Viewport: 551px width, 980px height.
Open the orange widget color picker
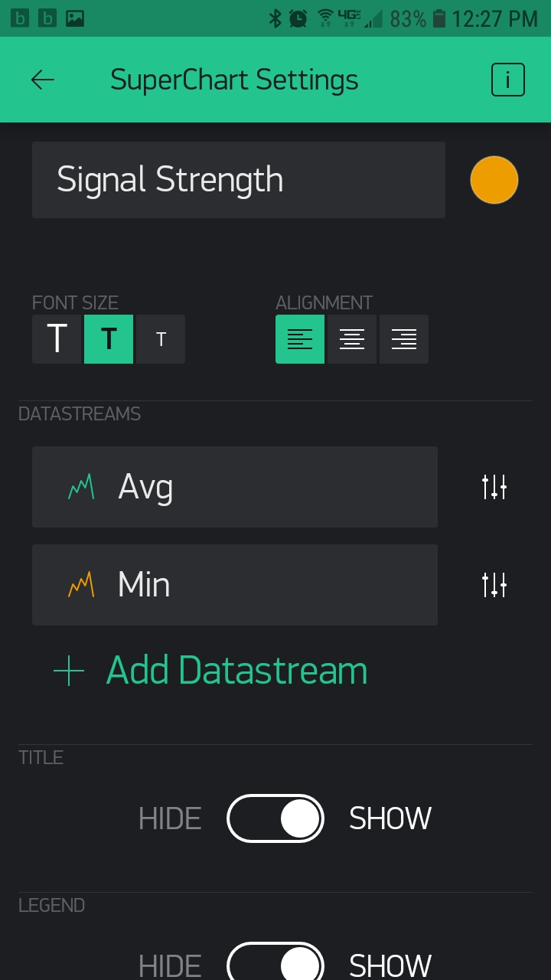[x=494, y=180]
